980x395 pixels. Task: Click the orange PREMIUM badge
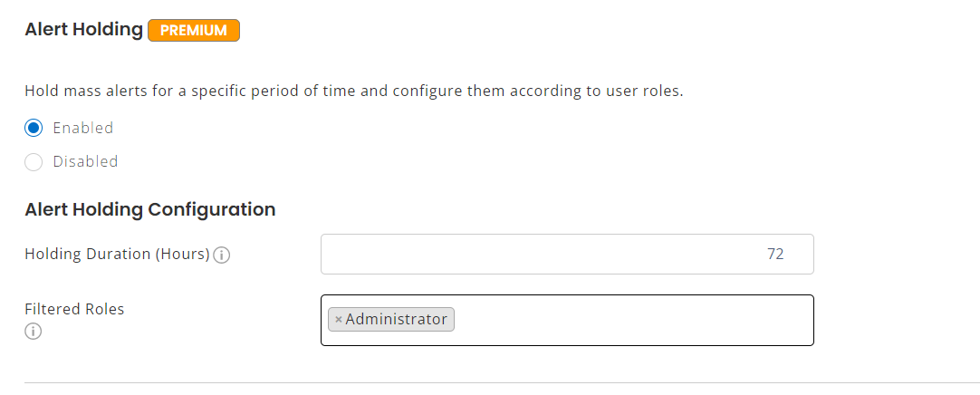[x=193, y=30]
